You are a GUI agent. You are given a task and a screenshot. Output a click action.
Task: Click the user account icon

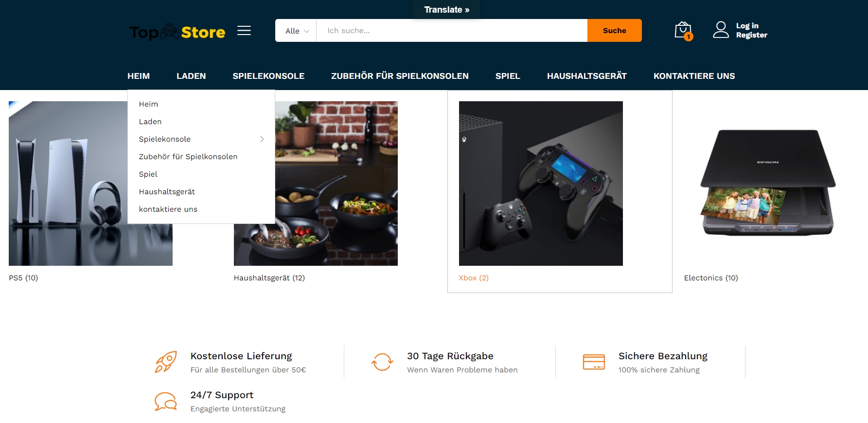721,30
